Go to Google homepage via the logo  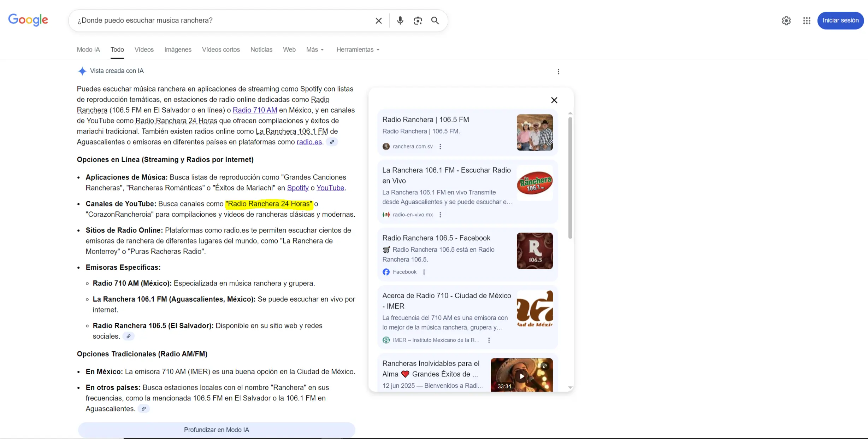point(28,20)
